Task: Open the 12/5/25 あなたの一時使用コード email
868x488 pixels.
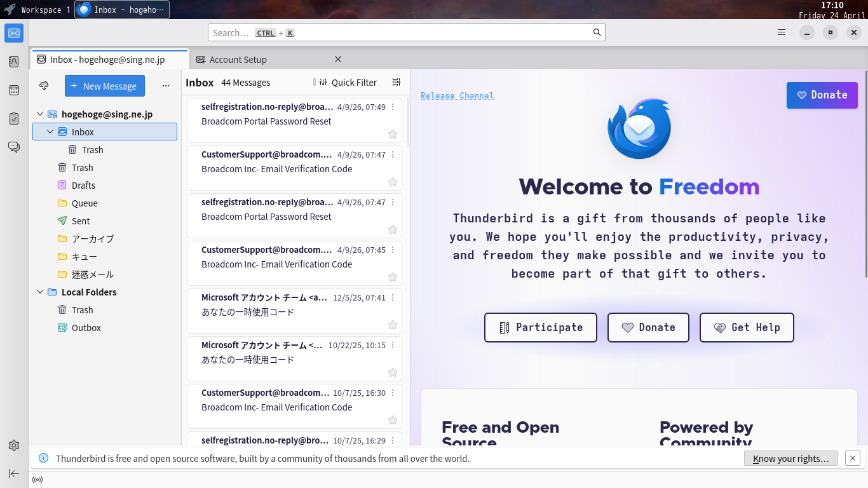Action: [x=294, y=311]
